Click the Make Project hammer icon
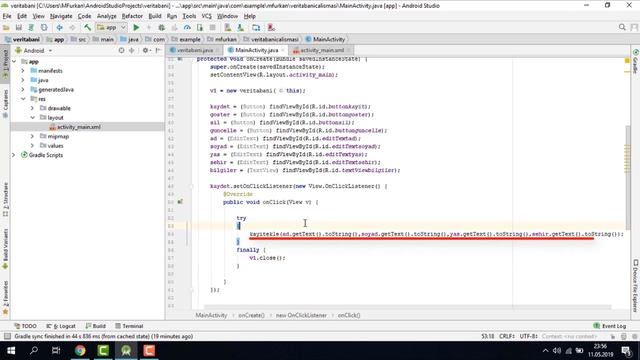The image size is (640, 360). point(87,28)
